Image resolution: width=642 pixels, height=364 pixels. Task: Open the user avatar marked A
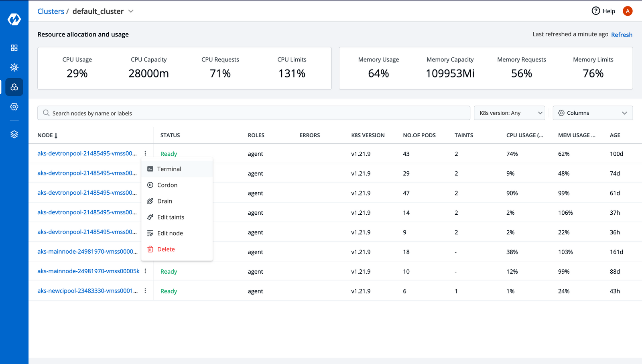tap(628, 11)
